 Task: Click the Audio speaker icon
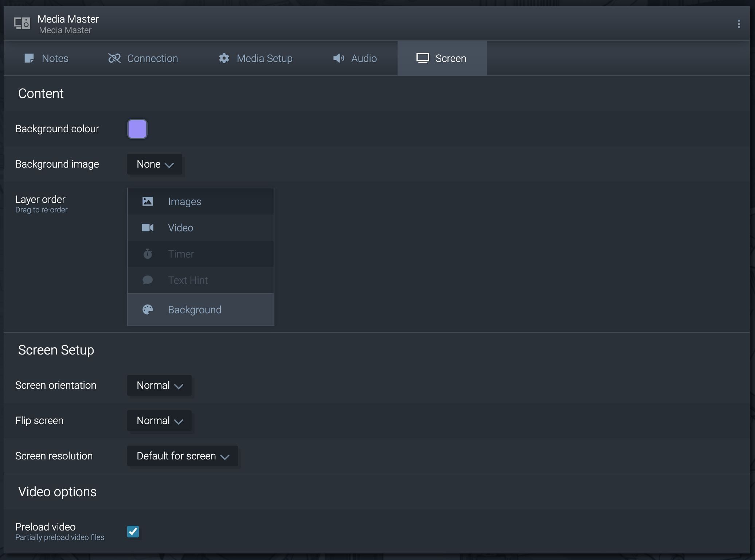pos(339,58)
